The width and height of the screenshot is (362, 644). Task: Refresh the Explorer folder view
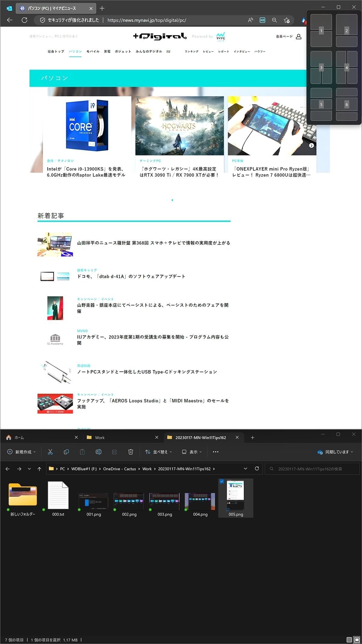257,469
